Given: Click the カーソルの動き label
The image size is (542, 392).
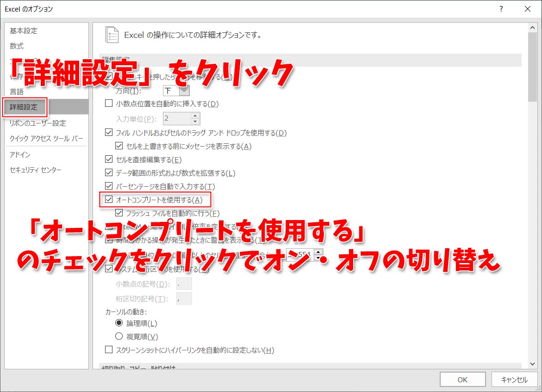Looking at the screenshot, I should pos(126,312).
